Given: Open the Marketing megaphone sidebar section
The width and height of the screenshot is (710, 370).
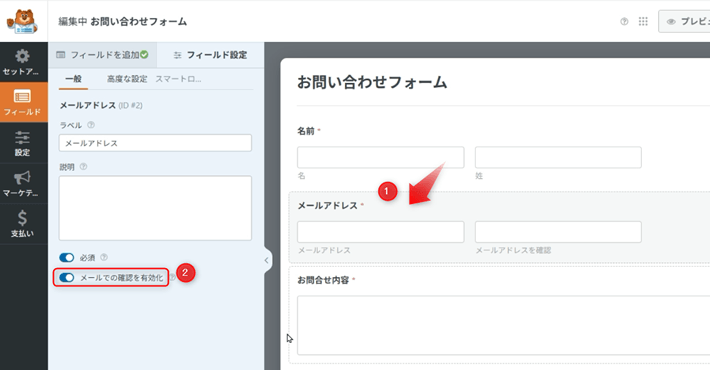Looking at the screenshot, I should point(22,183).
